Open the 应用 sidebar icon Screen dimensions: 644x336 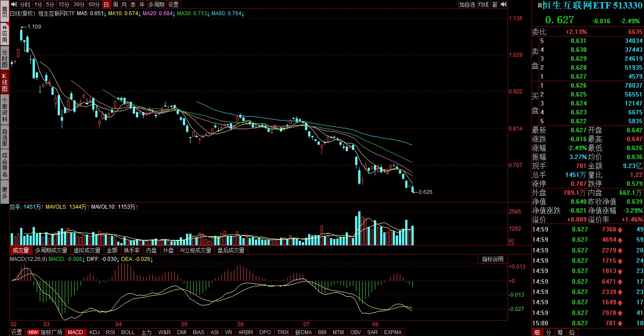pos(4,34)
